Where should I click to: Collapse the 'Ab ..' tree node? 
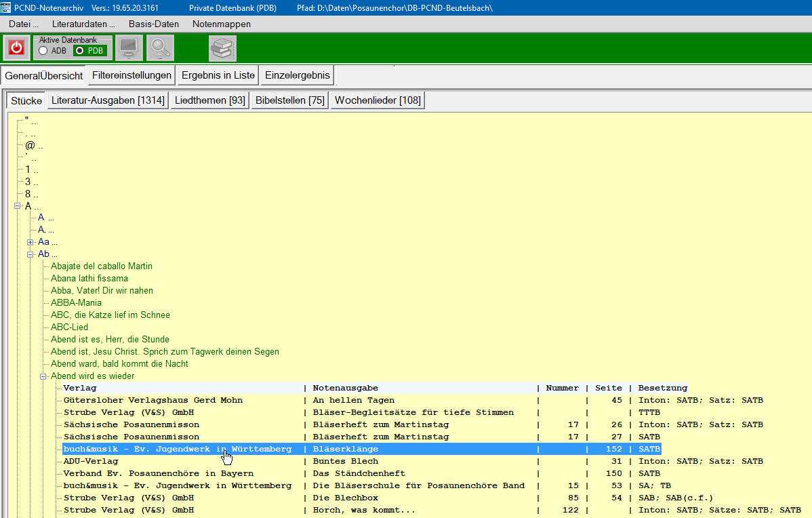pyautogui.click(x=31, y=254)
